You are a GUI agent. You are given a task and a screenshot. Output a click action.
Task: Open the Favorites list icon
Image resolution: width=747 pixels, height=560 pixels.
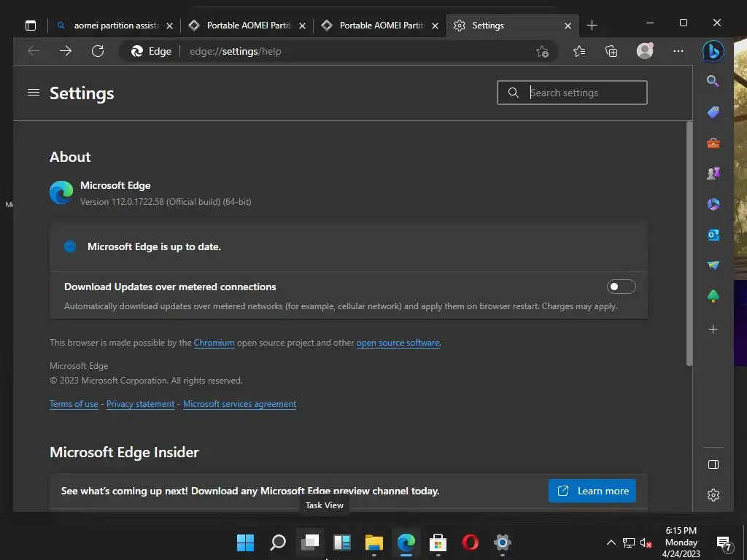tap(579, 51)
